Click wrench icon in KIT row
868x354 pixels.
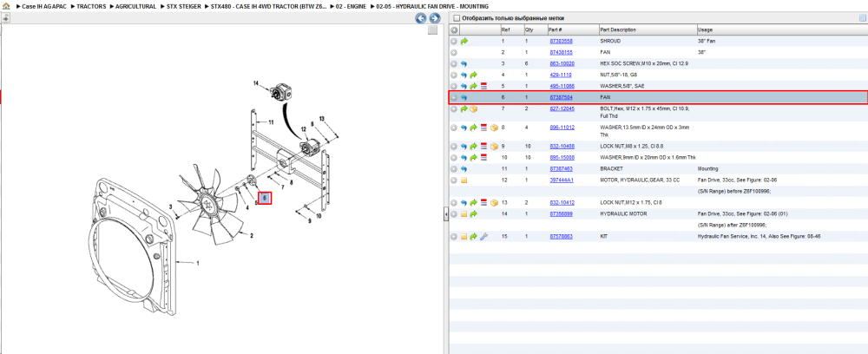click(x=483, y=237)
